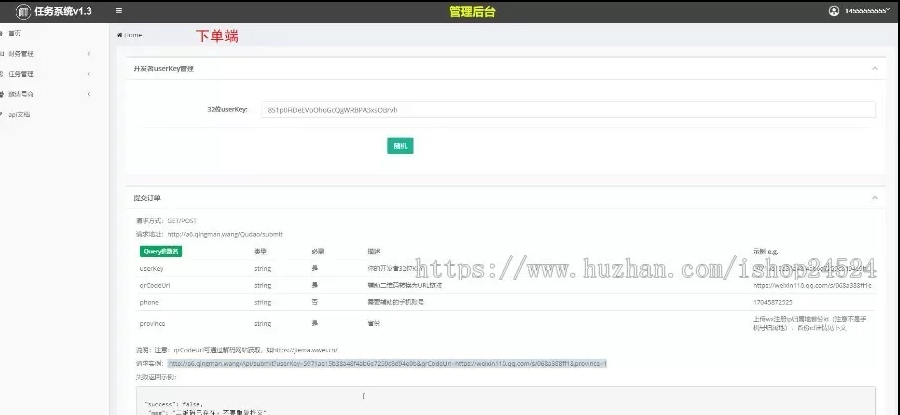Click the 示例 e.g. column header
Screen dimensions: 900x415
pos(766,251)
